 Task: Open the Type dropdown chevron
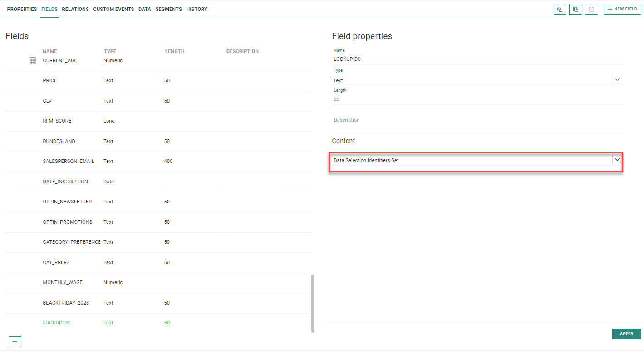617,79
